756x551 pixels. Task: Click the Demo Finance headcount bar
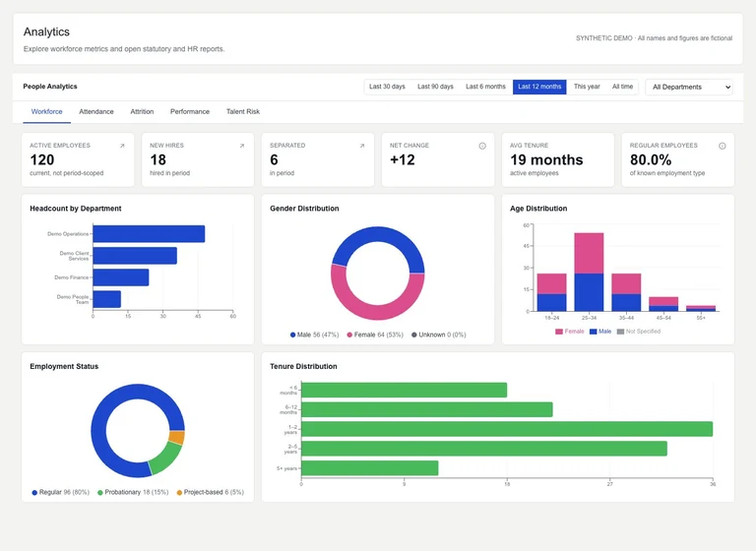tap(121, 277)
